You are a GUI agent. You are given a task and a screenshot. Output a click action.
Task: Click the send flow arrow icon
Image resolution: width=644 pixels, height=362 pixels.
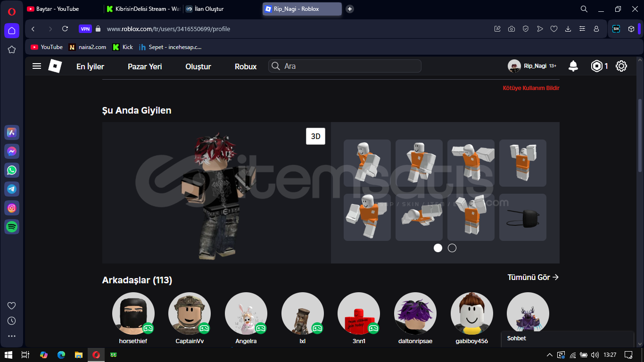[x=540, y=29]
